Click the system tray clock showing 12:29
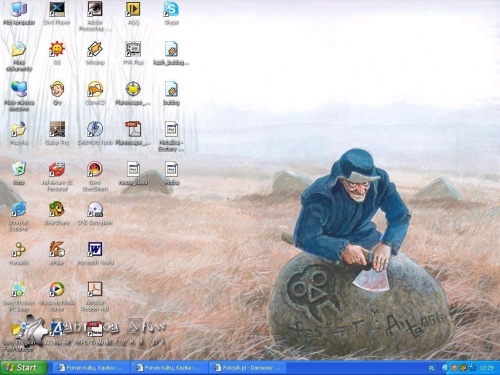Screen dimensions: 500x375 [x=486, y=368]
